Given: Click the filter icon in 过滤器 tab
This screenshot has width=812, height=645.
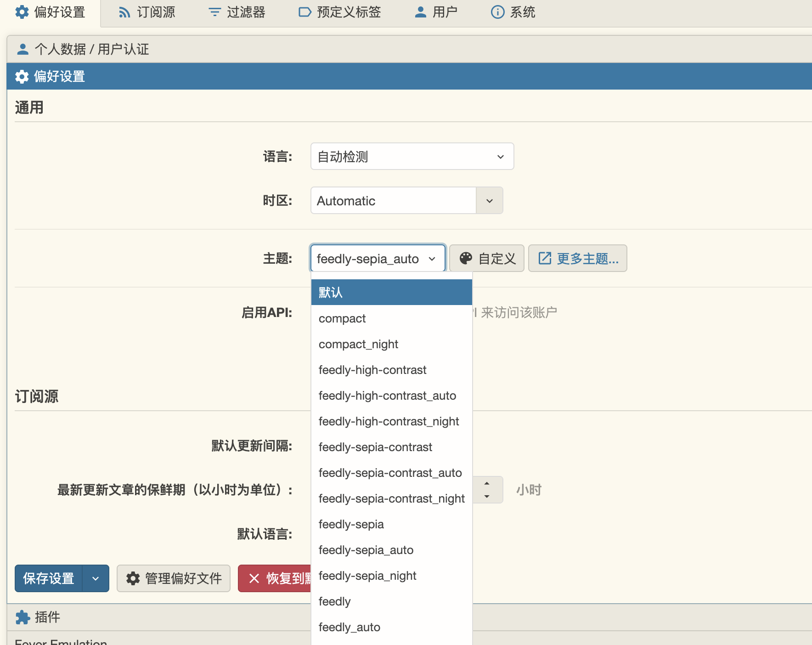Looking at the screenshot, I should point(214,12).
